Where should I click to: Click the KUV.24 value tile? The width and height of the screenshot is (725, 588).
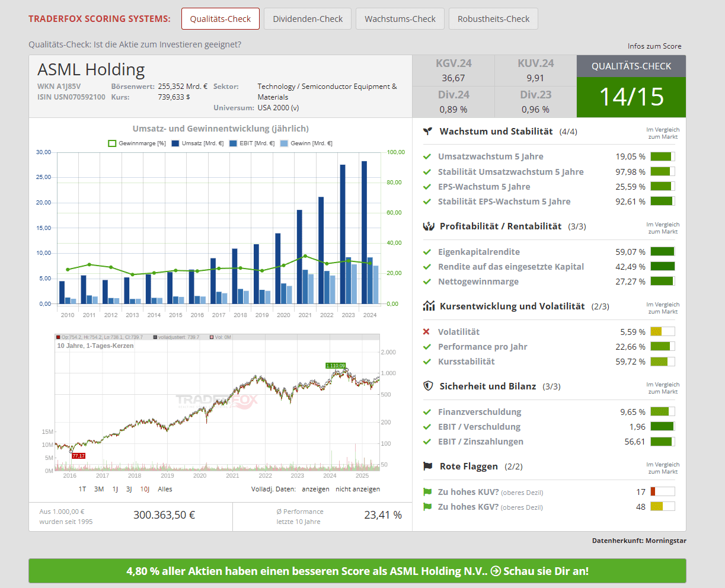535,71
